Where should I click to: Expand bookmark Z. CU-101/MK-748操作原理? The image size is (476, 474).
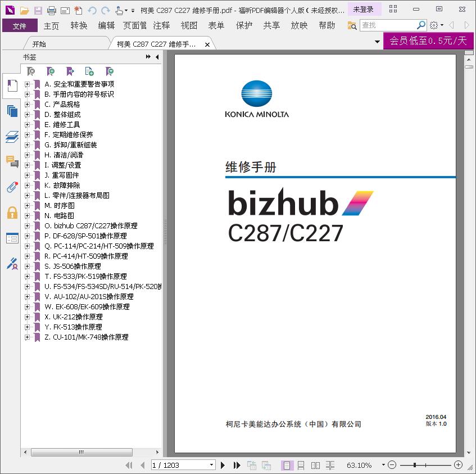pos(28,337)
